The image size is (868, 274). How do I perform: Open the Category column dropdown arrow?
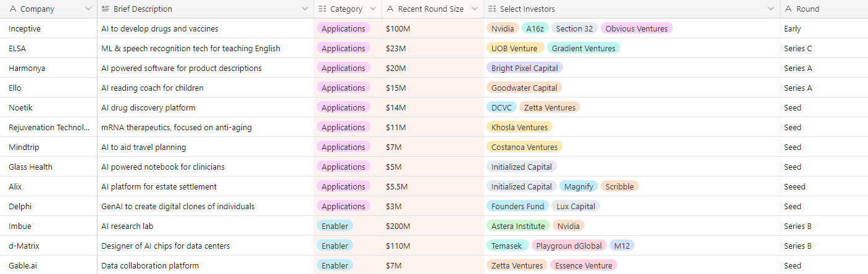(372, 9)
